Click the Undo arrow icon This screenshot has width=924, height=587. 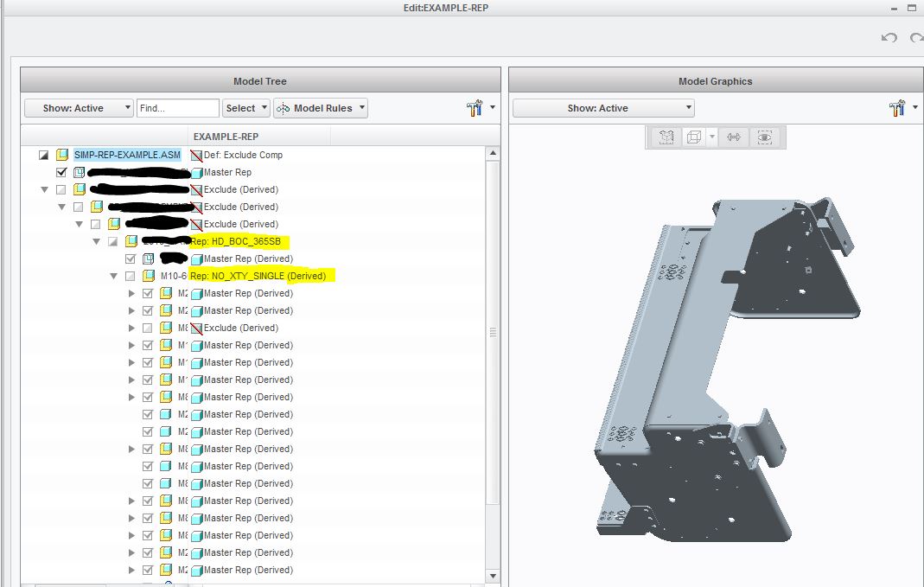pyautogui.click(x=889, y=38)
